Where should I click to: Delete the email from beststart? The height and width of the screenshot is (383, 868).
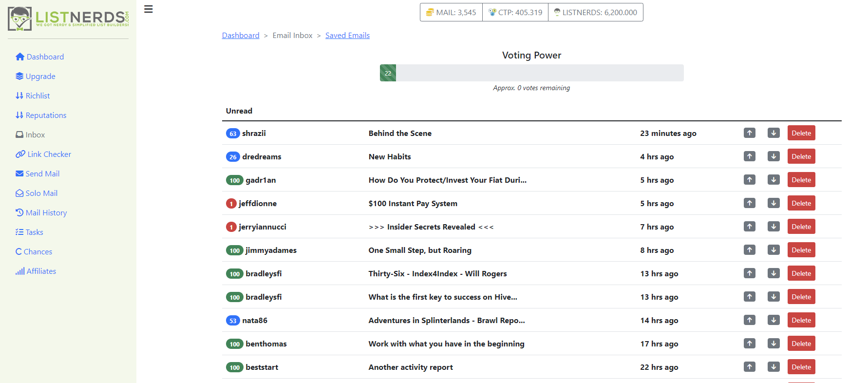pos(801,367)
